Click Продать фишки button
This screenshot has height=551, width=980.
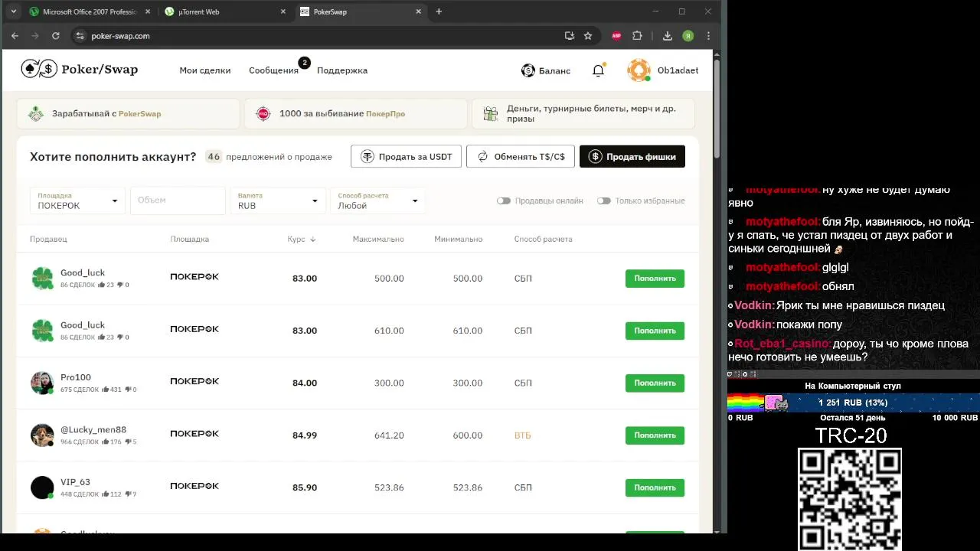632,157
